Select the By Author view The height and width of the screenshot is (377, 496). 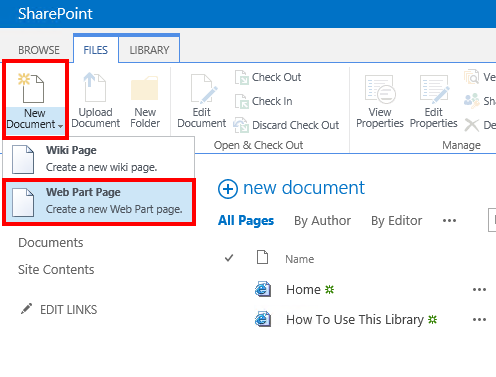pos(322,221)
